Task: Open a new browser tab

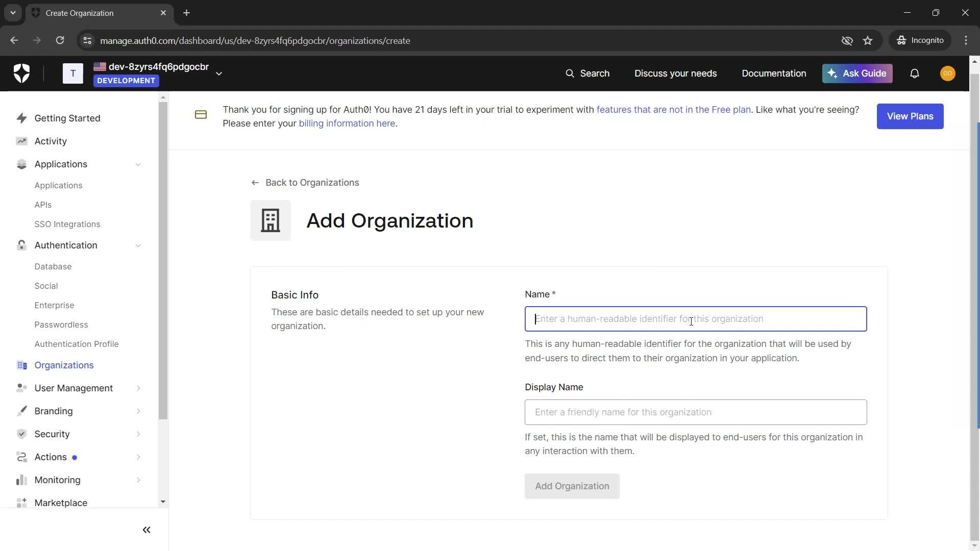Action: 187,13
